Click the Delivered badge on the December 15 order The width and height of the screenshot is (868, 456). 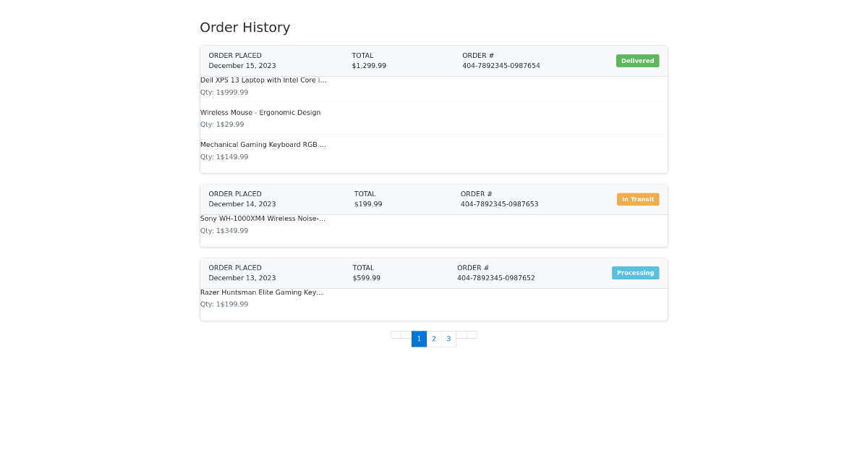(x=637, y=61)
